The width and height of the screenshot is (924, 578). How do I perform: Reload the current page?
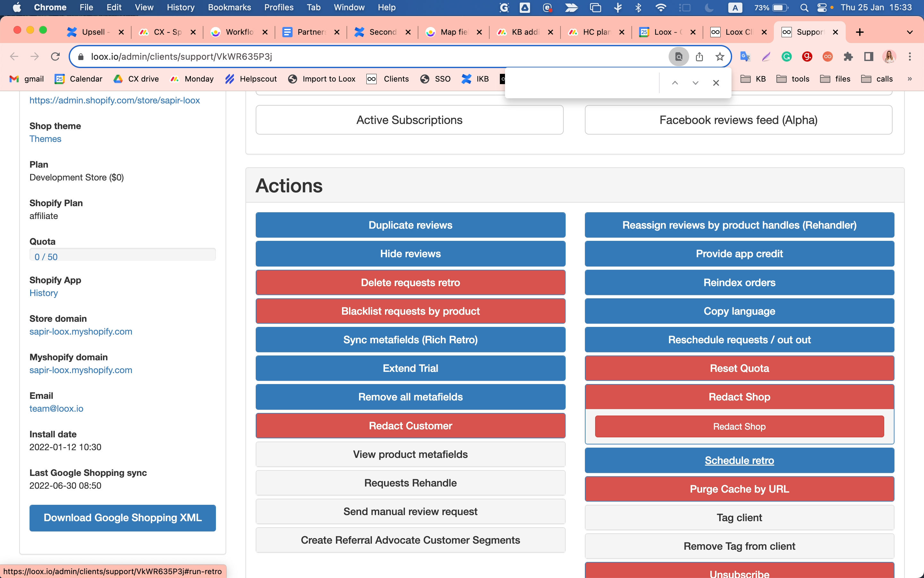point(56,57)
